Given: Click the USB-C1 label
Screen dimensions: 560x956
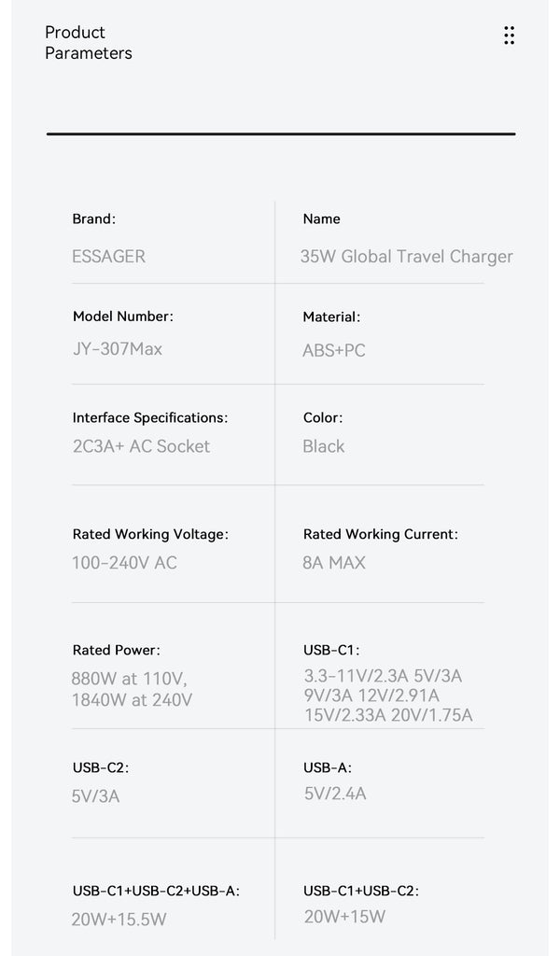Looking at the screenshot, I should click(330, 650).
